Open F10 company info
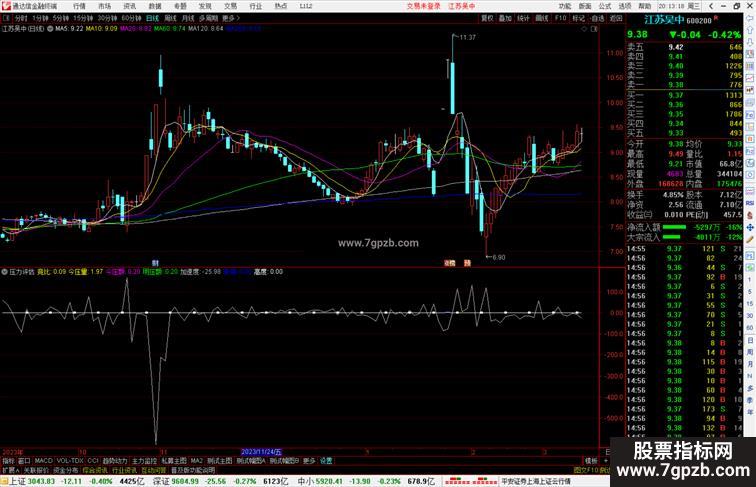The height and width of the screenshot is (487, 756). [560, 18]
